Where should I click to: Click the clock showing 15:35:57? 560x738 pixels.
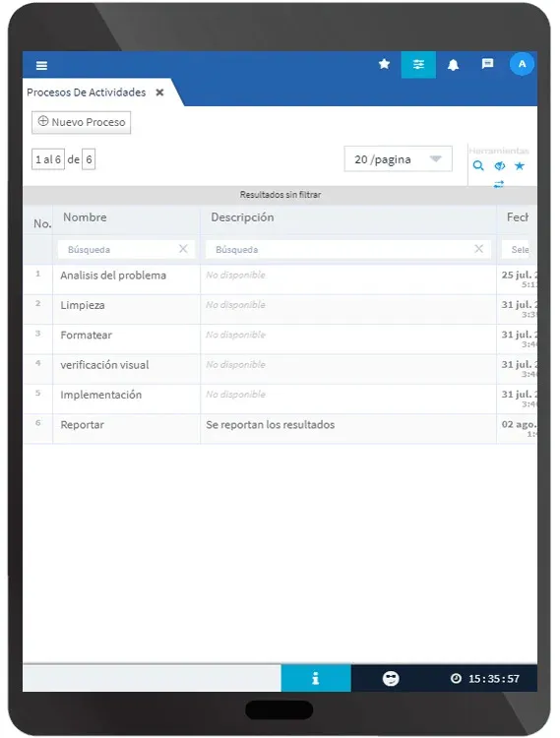485,679
